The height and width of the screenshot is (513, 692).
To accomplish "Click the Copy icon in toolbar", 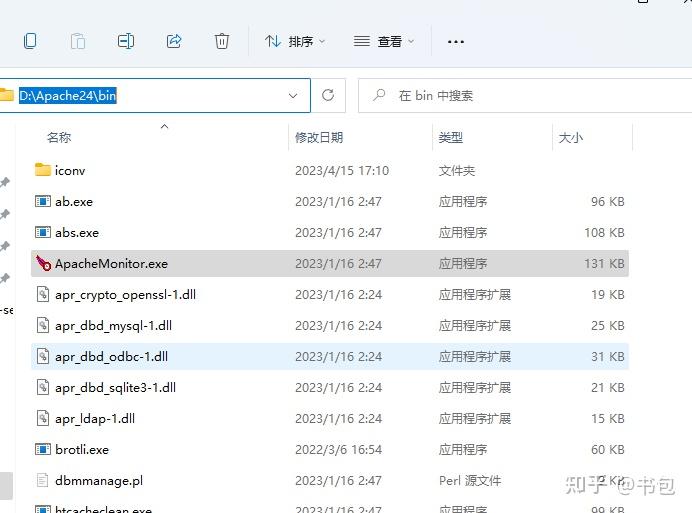I will pyautogui.click(x=30, y=41).
